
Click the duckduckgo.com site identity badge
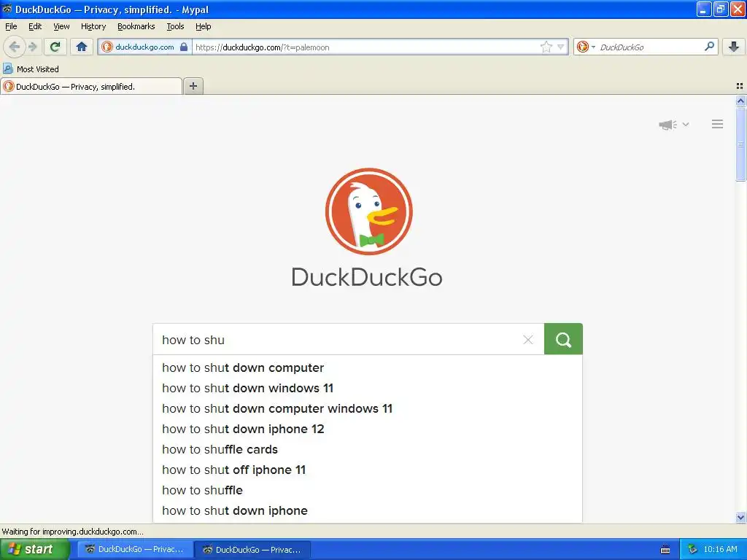[x=145, y=47]
